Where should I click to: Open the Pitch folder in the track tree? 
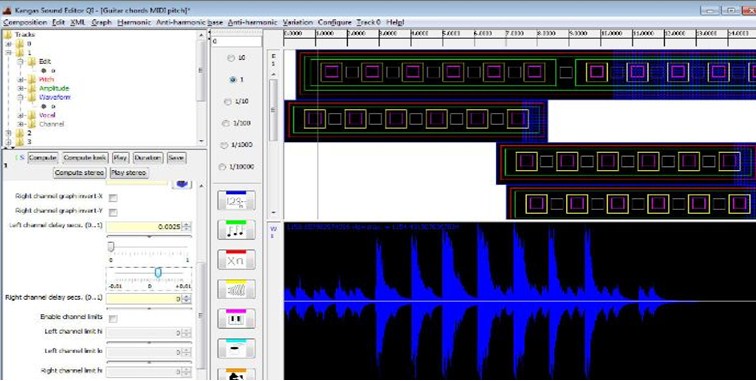coord(46,80)
